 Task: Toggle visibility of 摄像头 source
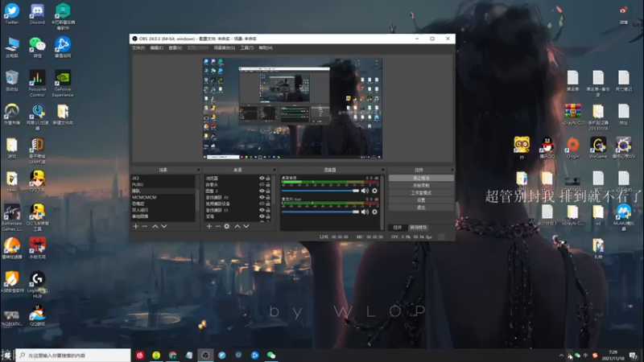point(262,185)
